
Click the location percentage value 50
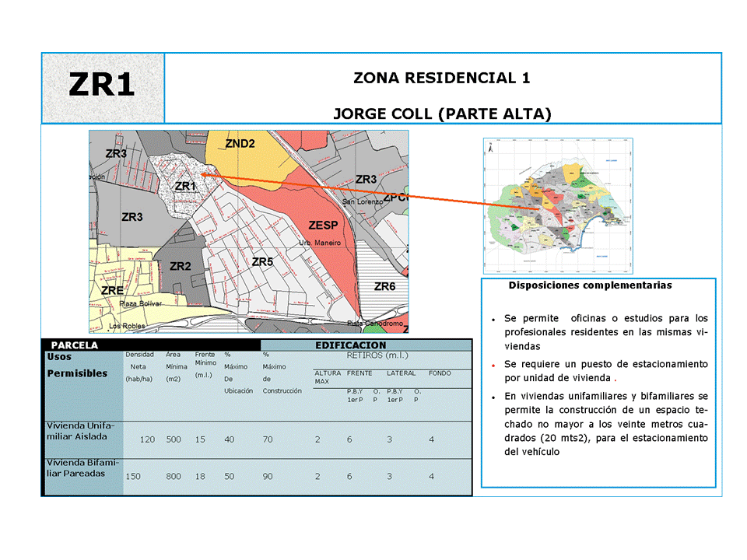[229, 476]
